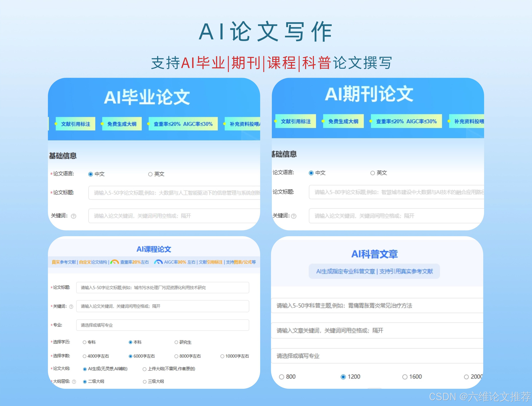Viewport: 532px width, 406px height.
Task: Choose 8000字左右 word count option
Action: pos(176,356)
